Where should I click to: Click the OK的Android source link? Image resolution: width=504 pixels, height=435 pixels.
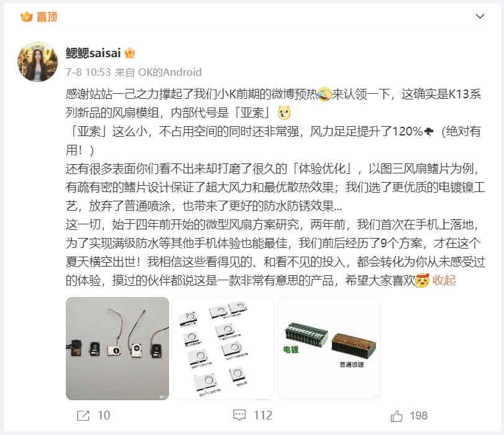coord(170,72)
